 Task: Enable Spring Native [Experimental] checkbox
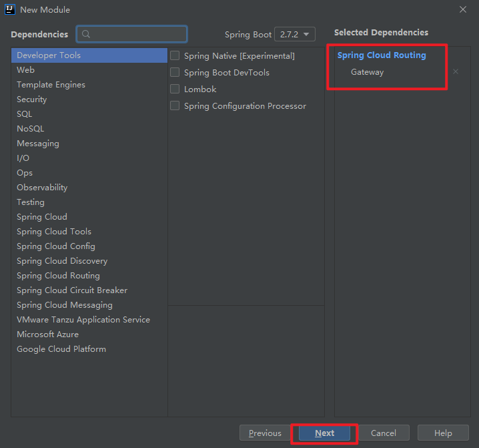point(175,56)
